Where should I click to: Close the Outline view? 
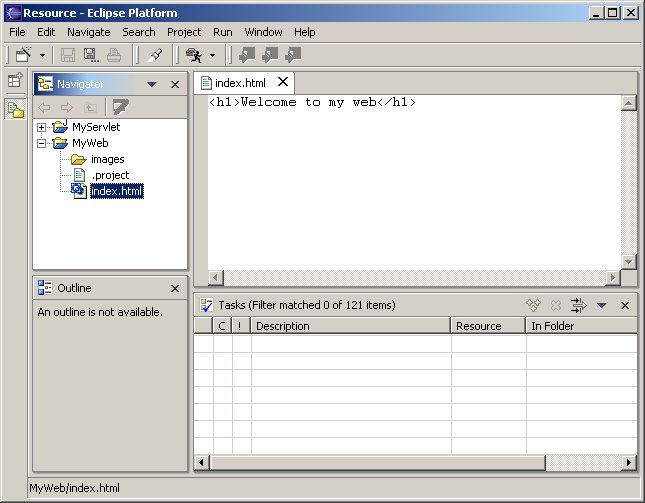[175, 288]
